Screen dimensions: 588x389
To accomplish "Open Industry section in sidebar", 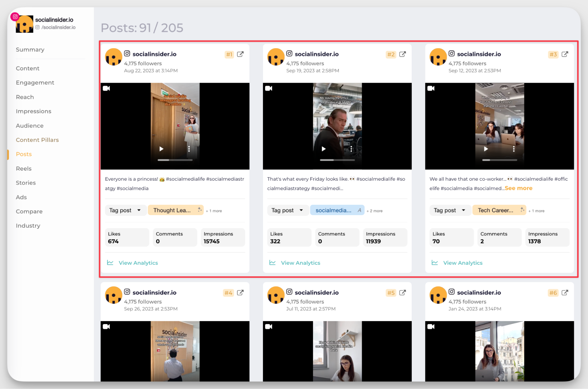I will [28, 226].
